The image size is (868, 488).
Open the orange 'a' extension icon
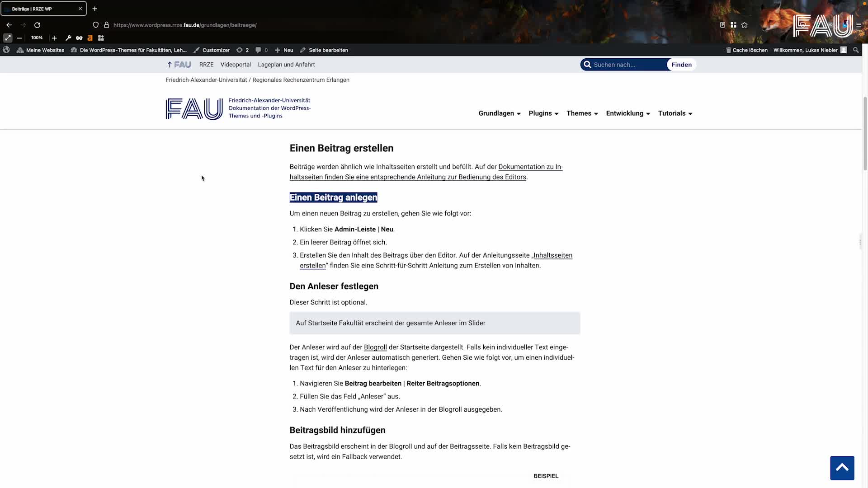(90, 38)
